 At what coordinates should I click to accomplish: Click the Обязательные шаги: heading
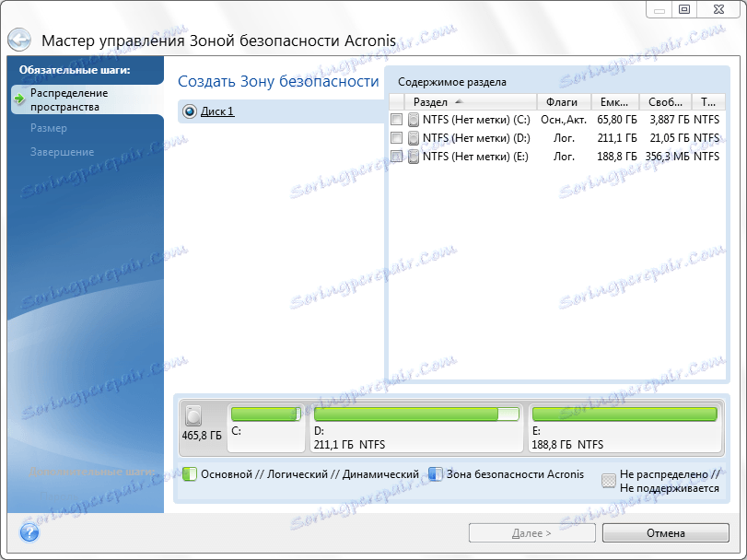[75, 69]
